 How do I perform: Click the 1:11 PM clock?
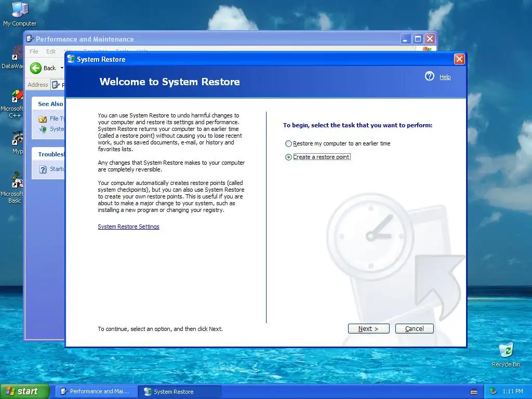(513, 392)
